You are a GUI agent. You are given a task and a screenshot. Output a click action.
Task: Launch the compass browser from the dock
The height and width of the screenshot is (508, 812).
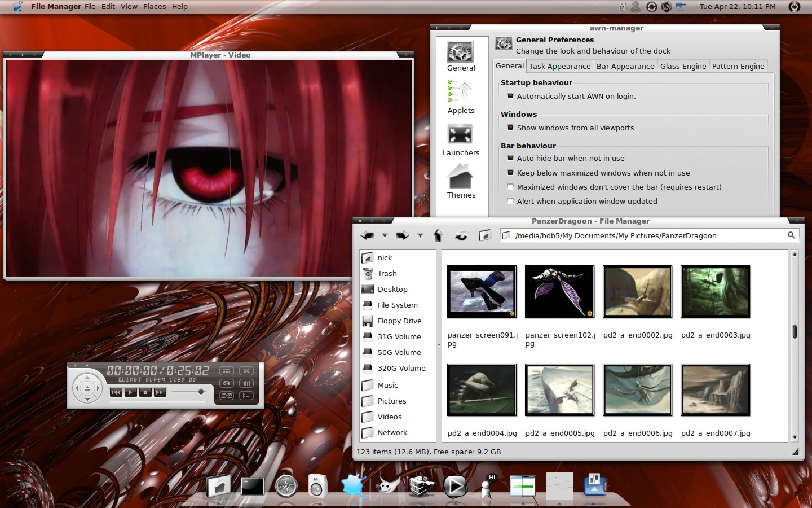coord(286,486)
